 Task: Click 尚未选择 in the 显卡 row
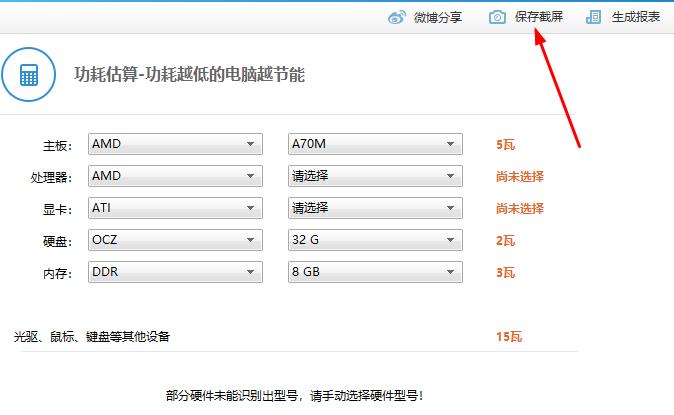[520, 209]
